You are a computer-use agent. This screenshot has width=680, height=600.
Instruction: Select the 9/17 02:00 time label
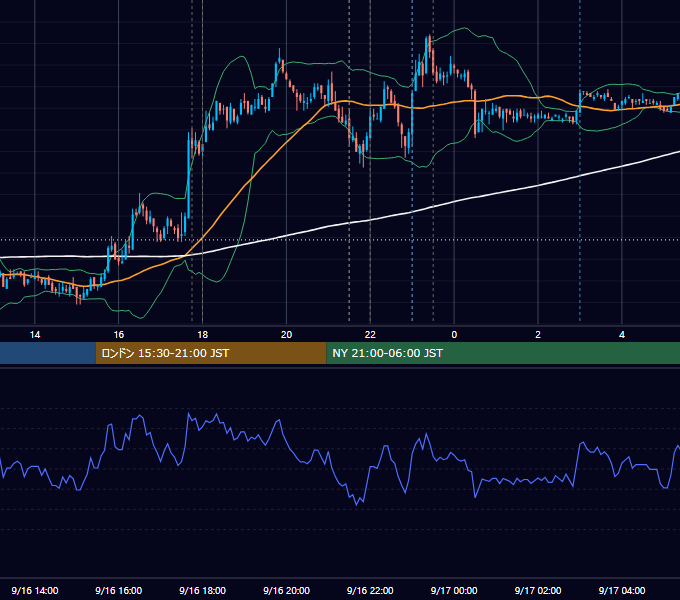[x=538, y=590]
